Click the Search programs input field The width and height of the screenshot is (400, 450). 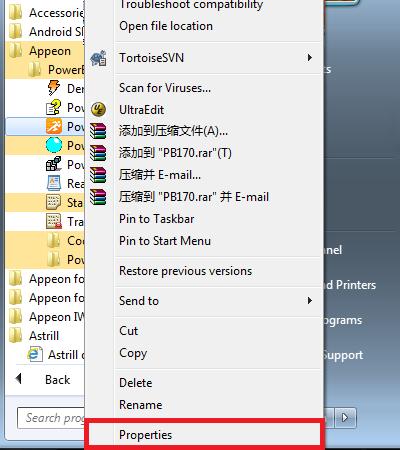coord(51,418)
